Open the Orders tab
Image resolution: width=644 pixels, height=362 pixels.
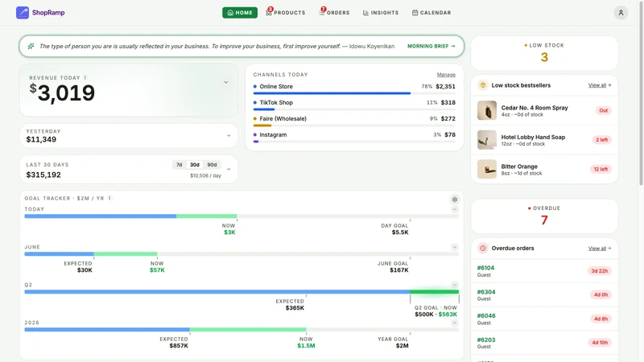click(334, 13)
